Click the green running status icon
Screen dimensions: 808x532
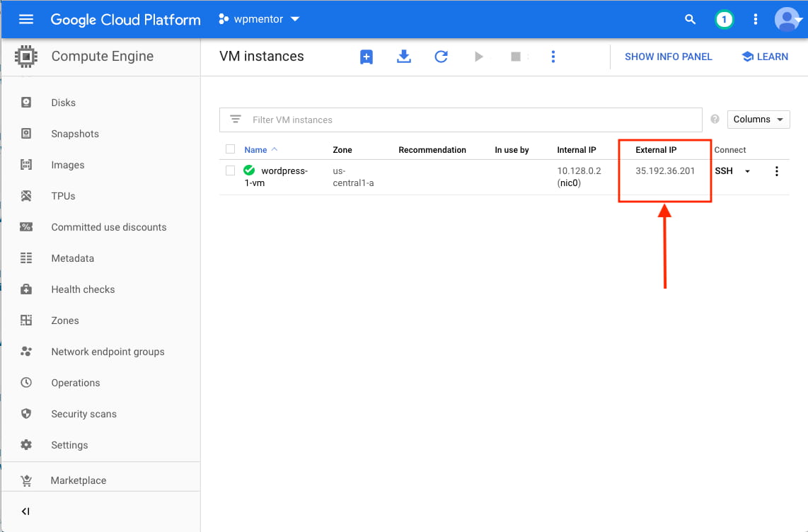coord(249,170)
